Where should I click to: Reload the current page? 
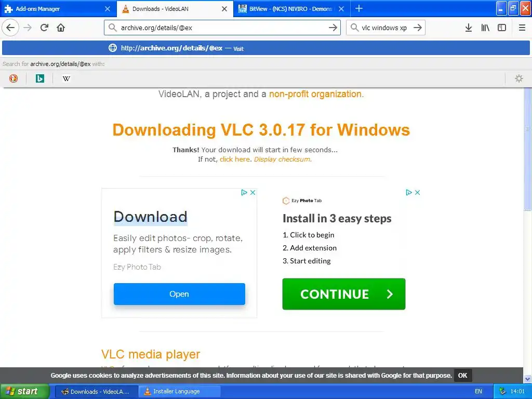tap(44, 28)
